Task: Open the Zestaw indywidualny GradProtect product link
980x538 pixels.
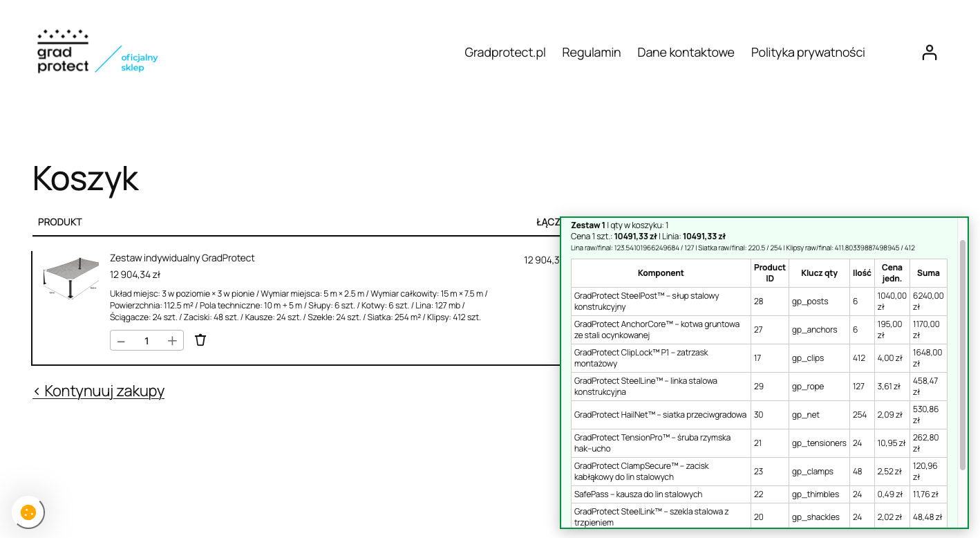Action: click(x=182, y=258)
